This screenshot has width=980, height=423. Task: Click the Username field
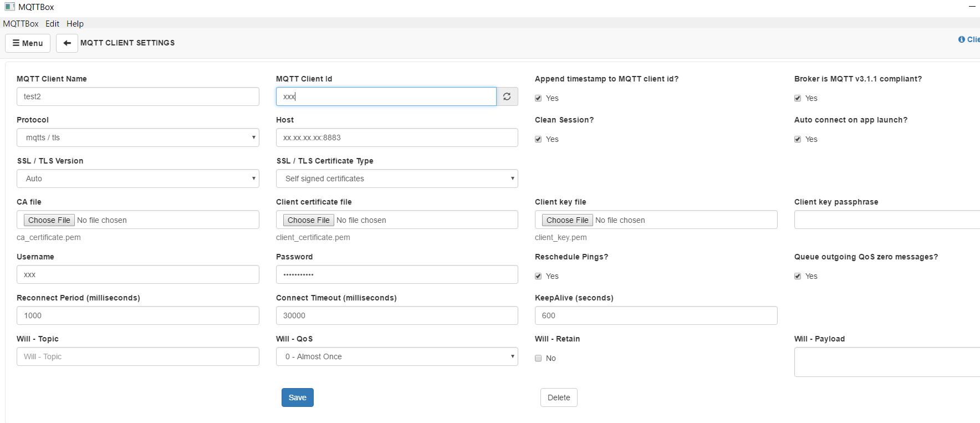138,274
